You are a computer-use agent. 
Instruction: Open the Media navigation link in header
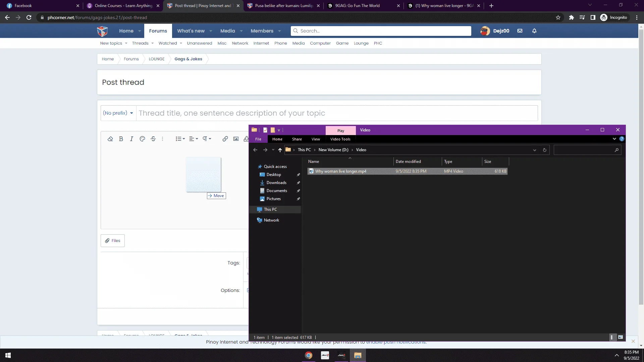[227, 31]
